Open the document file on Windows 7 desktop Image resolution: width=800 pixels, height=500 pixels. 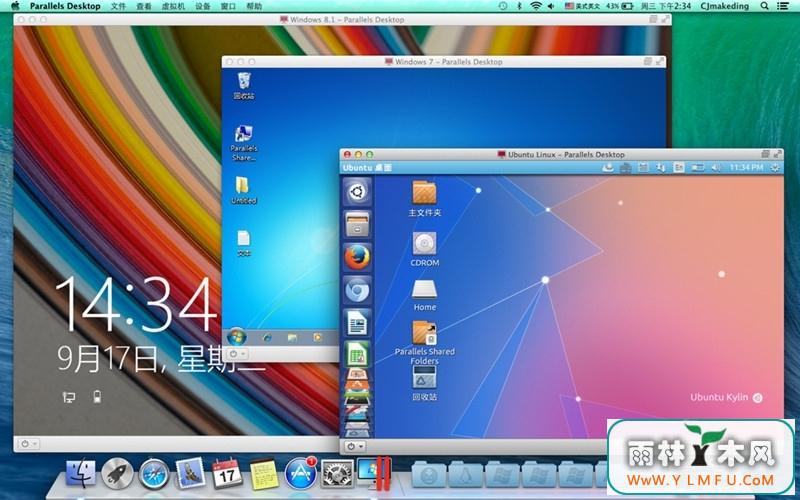point(244,242)
